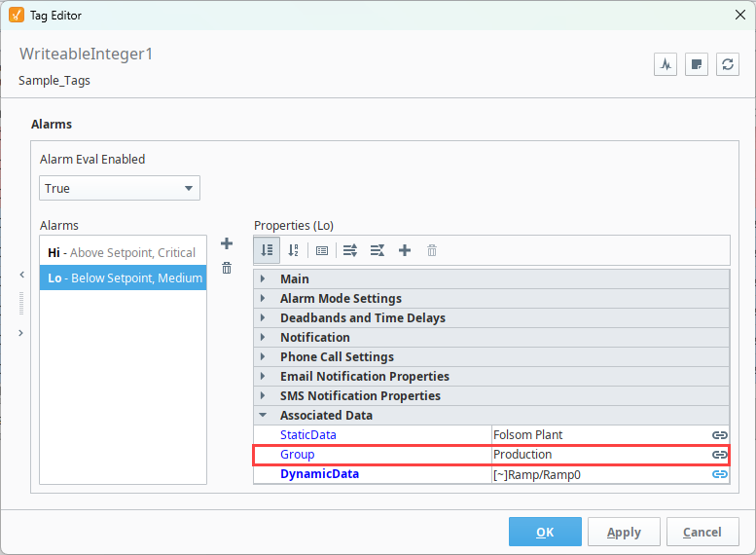
Task: Edit the Production value field
Action: coord(601,455)
